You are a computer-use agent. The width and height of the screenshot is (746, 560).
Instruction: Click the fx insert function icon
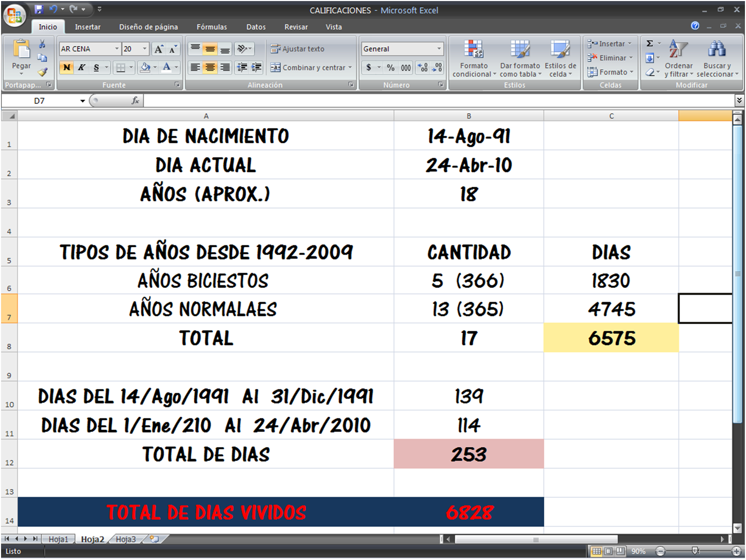[x=135, y=101]
